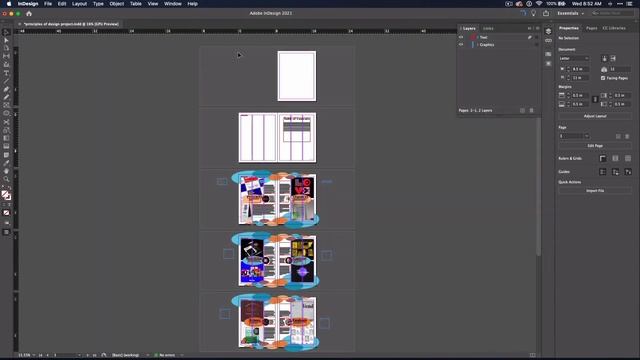Switch to the Pages tab
This screenshot has height=360, width=640.
pos(591,28)
